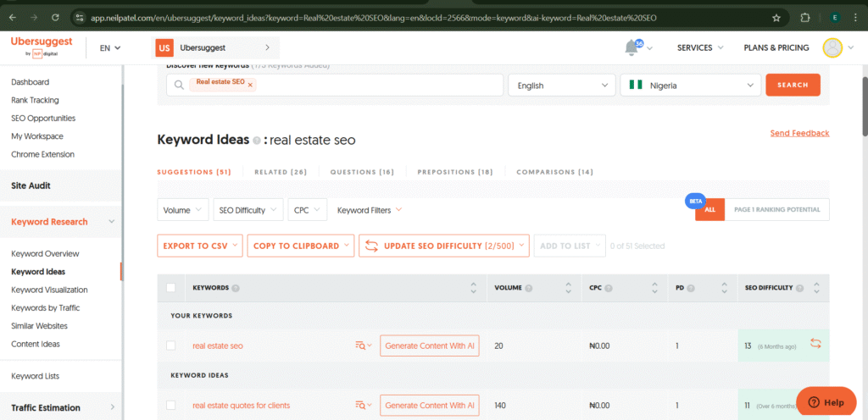Go back using the browser back arrow
868x420 pixels.
click(12, 17)
